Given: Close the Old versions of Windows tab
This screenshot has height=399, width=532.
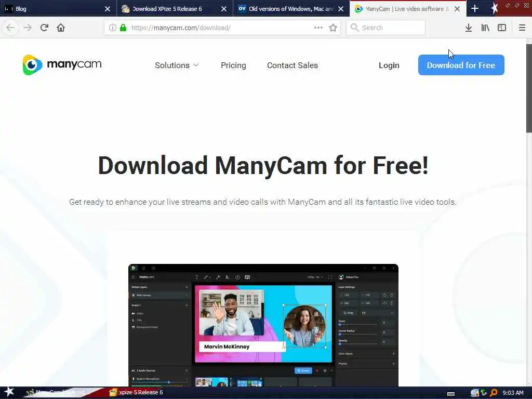Looking at the screenshot, I should tap(340, 9).
